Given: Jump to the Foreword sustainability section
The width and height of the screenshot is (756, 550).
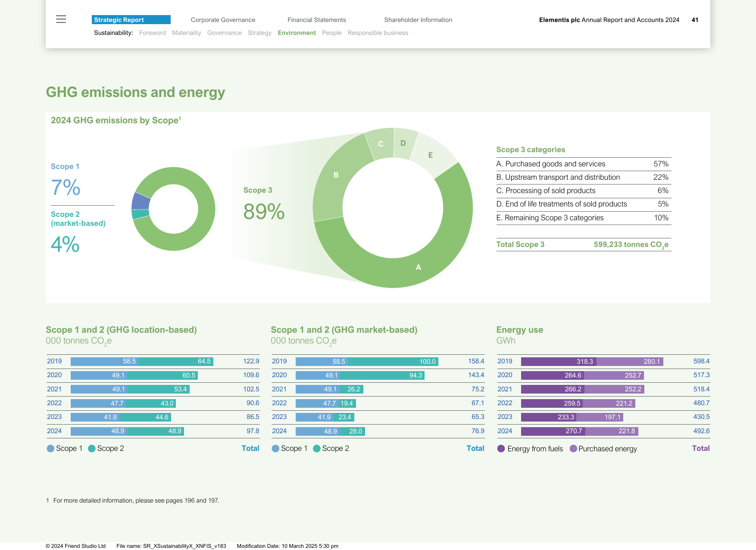Looking at the screenshot, I should [x=153, y=33].
